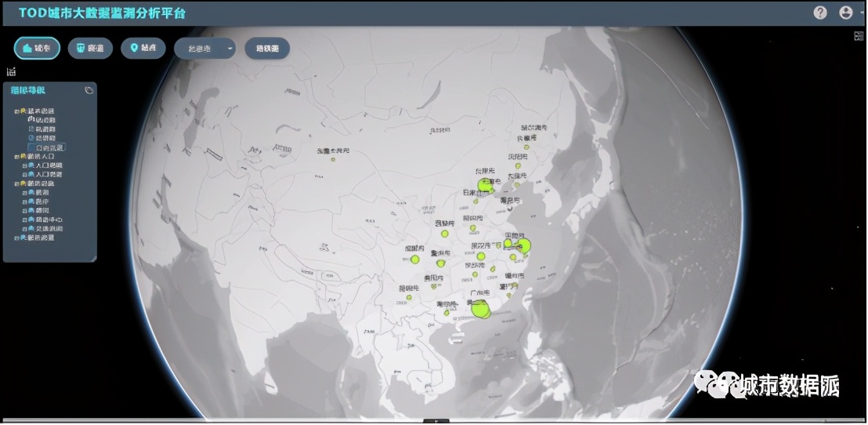This screenshot has width=868, height=425.
Task: Expand the last top-level tree group
Action: point(16,238)
